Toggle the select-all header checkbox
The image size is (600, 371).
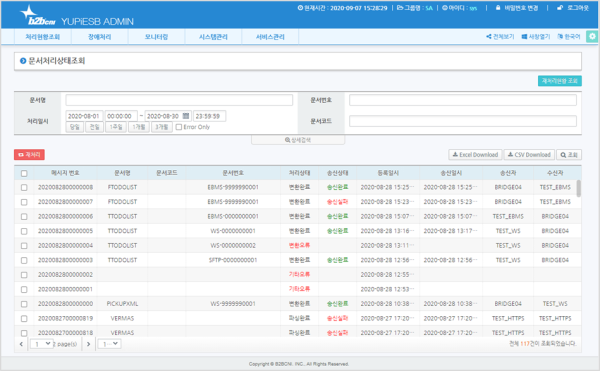(x=24, y=173)
